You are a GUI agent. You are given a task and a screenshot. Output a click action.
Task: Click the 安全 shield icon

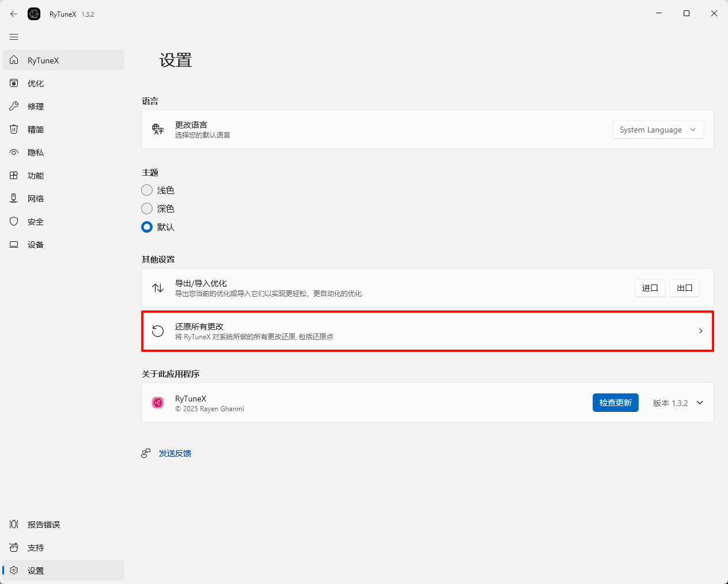[14, 221]
